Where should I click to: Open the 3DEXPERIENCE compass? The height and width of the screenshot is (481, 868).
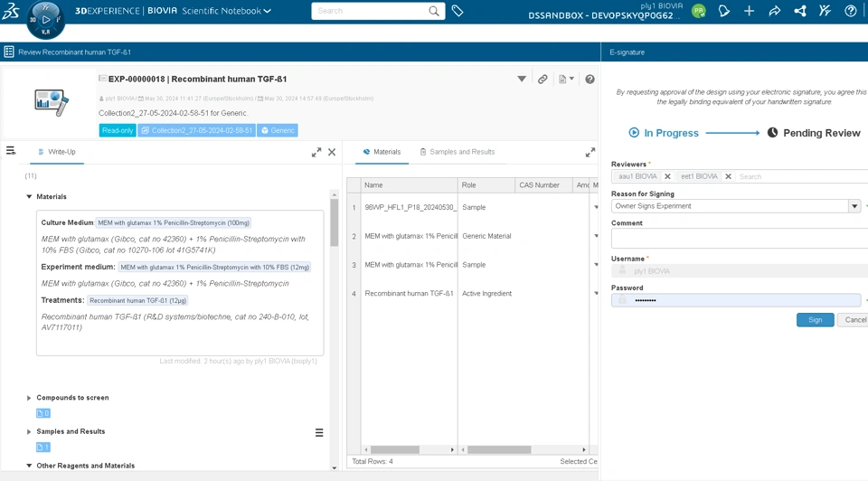tap(45, 20)
